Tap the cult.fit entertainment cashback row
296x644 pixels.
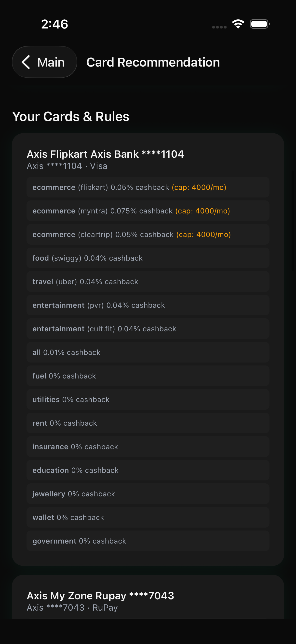point(148,329)
